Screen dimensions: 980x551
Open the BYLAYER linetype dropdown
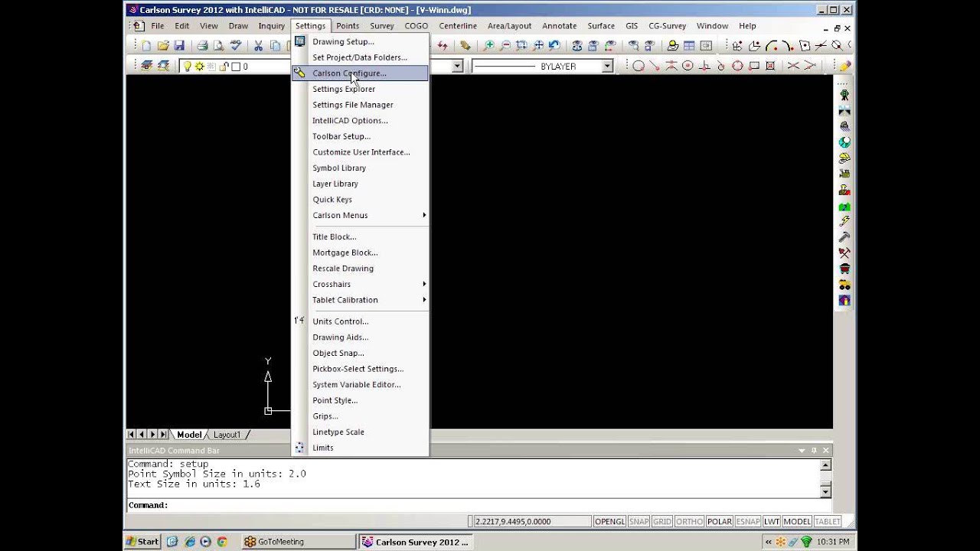(607, 67)
